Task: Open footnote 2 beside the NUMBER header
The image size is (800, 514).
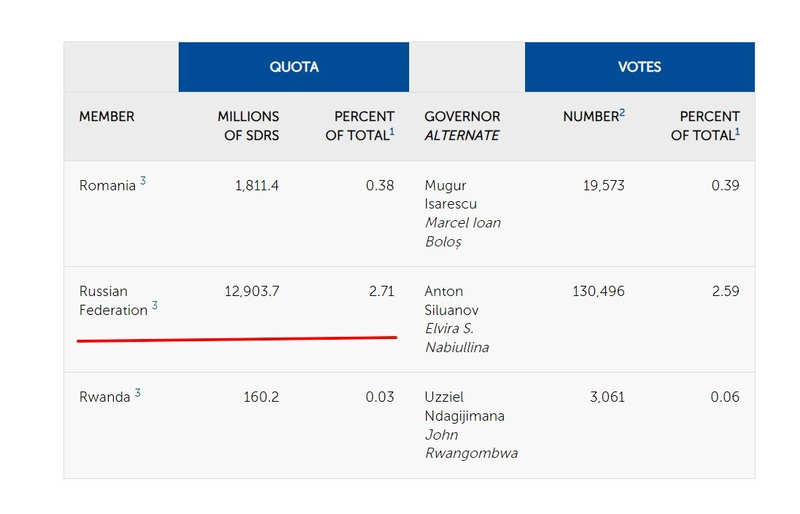Action: click(622, 113)
